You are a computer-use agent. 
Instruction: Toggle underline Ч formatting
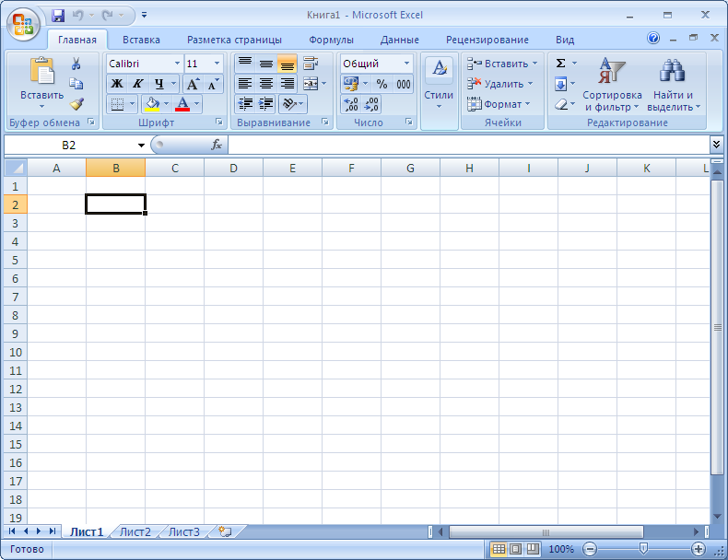[x=159, y=84]
